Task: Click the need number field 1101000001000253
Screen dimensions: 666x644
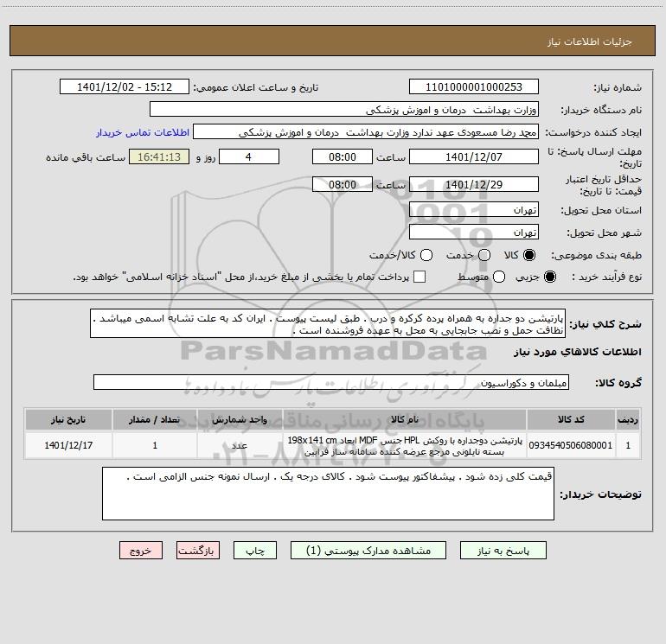Action: coord(474,87)
